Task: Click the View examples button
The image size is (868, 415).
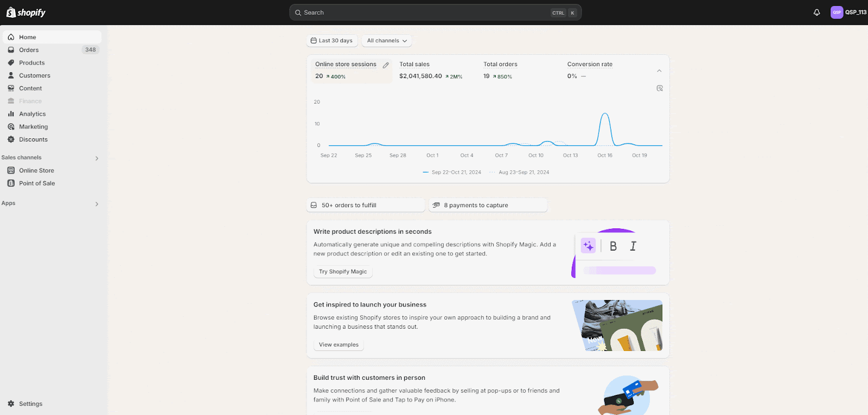Action: (339, 345)
